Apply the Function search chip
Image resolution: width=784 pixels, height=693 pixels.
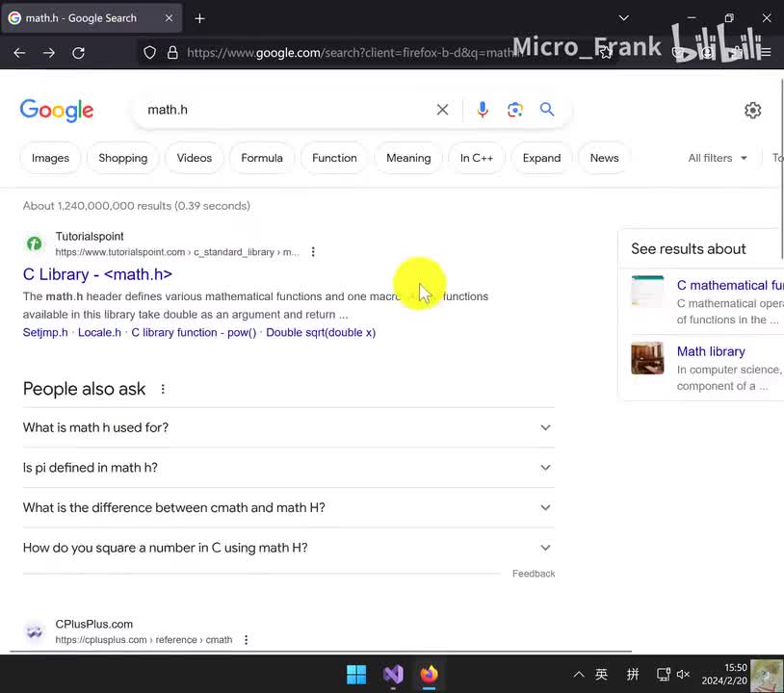(x=334, y=158)
